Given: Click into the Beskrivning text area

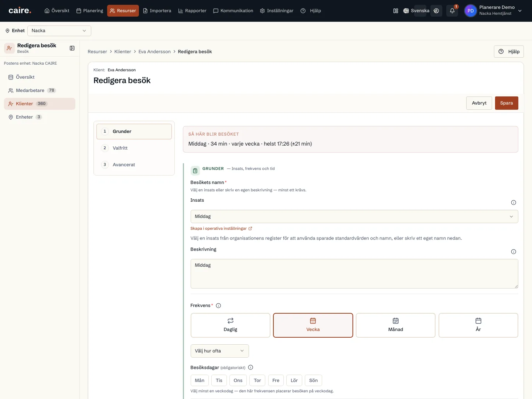Looking at the screenshot, I should coord(354,274).
